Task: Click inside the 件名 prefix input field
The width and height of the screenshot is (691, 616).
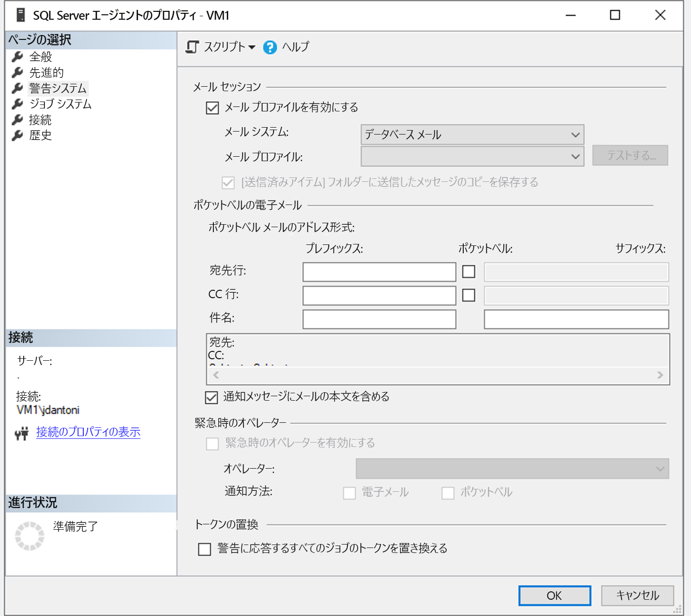Action: [x=379, y=319]
